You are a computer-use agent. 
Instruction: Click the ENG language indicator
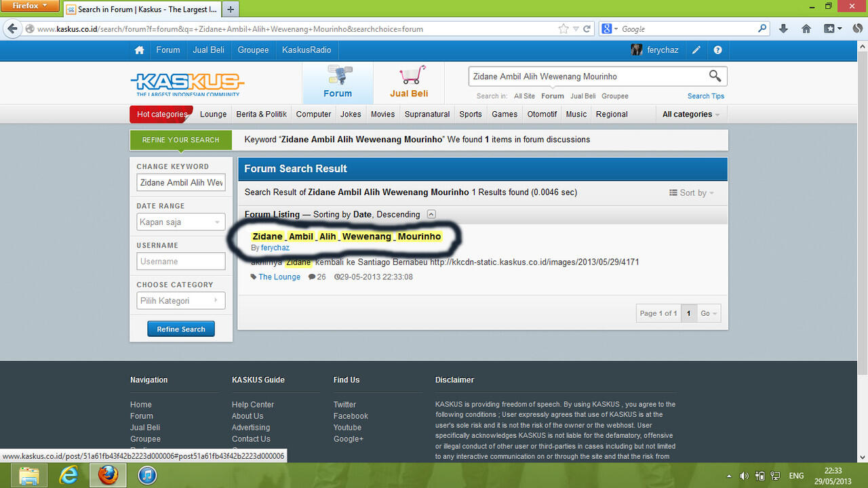coord(796,476)
